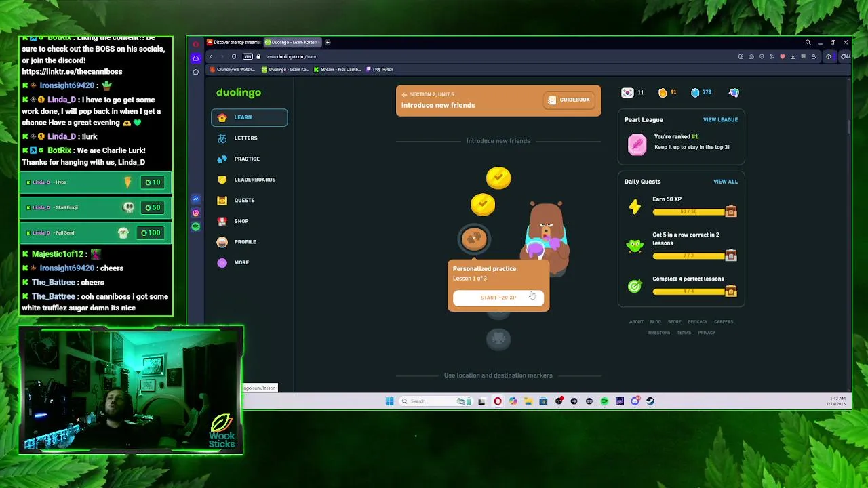The width and height of the screenshot is (868, 488).
Task: Click the chest for perfect lessons quest
Action: [x=730, y=291]
